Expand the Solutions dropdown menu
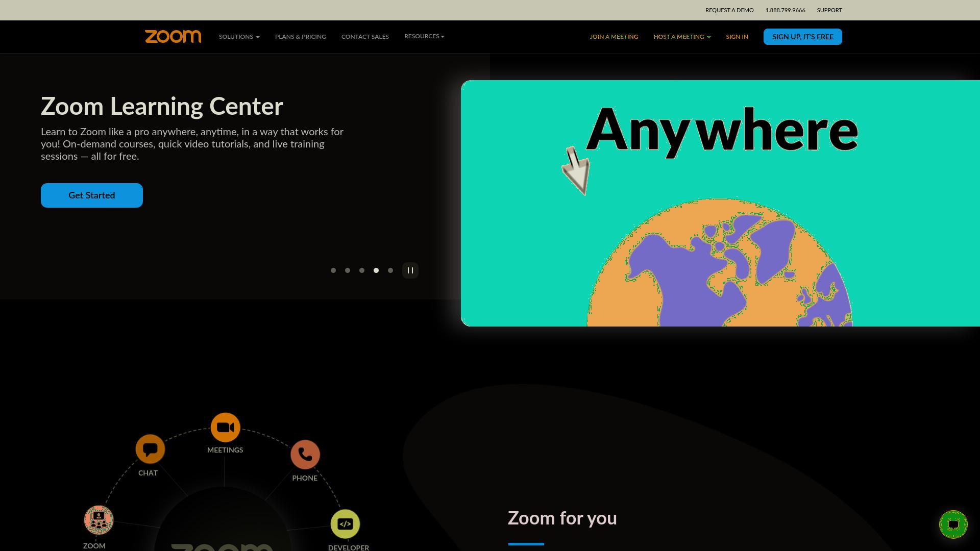The width and height of the screenshot is (980, 551). (239, 37)
